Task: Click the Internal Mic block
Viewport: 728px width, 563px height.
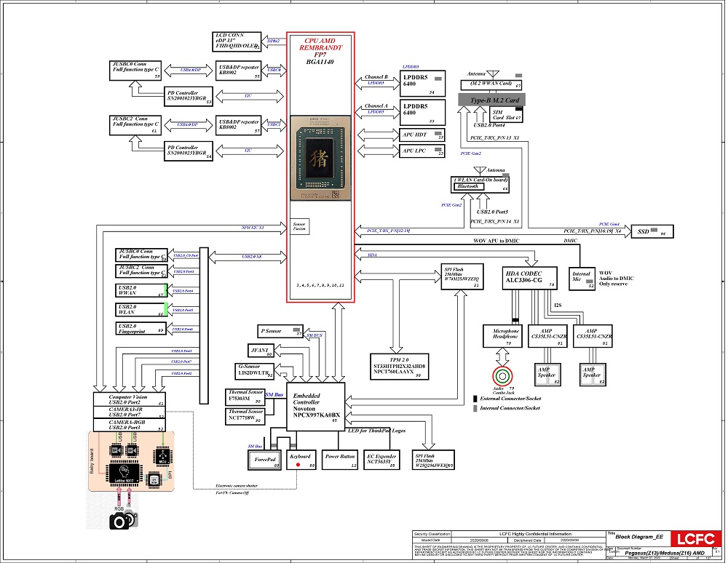Action: click(x=582, y=279)
